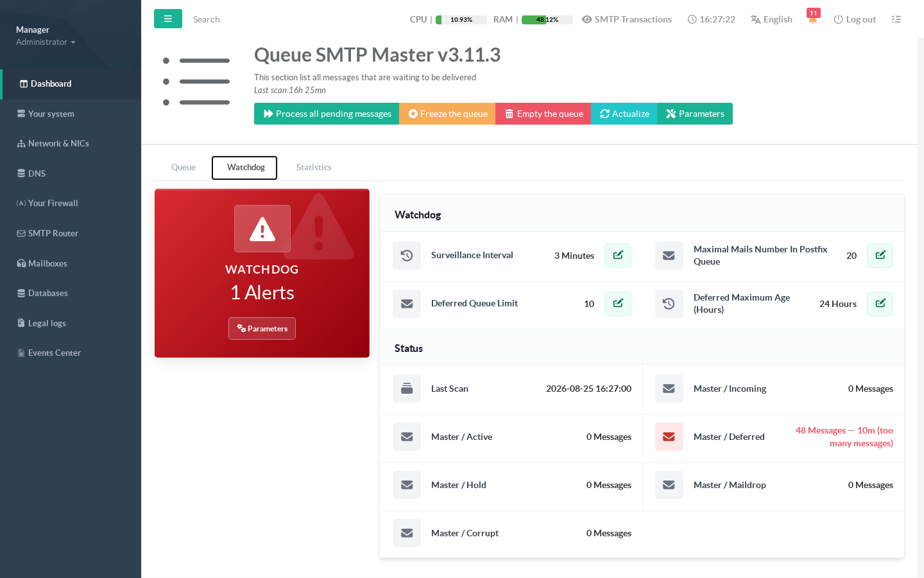Edit Deferred Maximum Age hours
This screenshot has width=924, height=578.
pos(880,304)
